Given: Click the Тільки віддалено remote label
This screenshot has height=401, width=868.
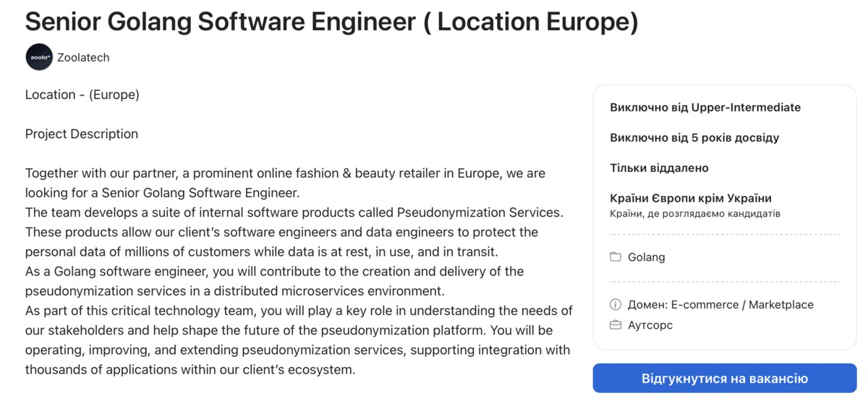Looking at the screenshot, I should click(659, 168).
